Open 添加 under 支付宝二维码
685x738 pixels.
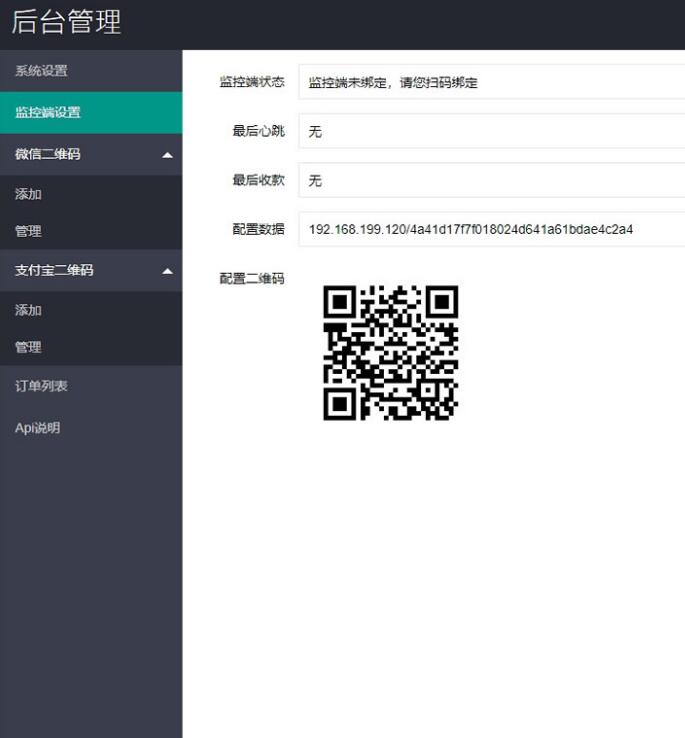coord(91,310)
